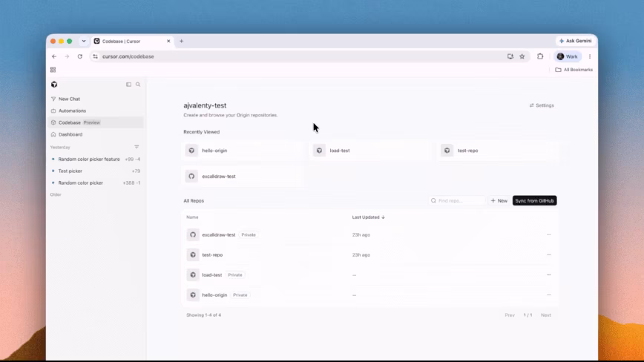Click the Settings link for ajvalenty-test
The image size is (644, 362).
542,105
